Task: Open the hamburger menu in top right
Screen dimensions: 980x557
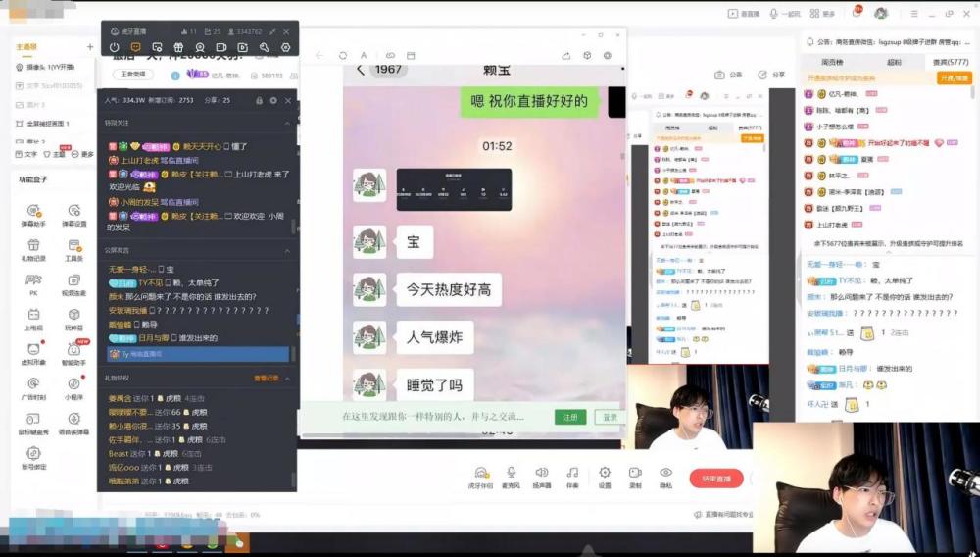Action: (x=914, y=13)
